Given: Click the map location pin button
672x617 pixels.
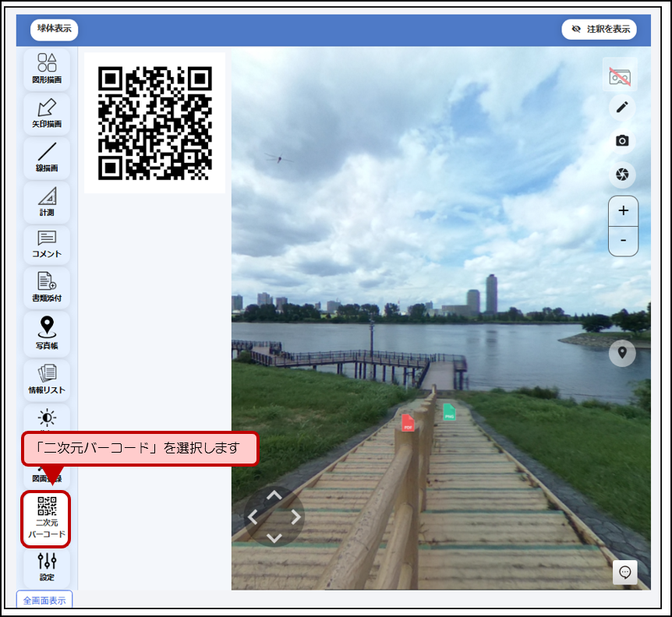Looking at the screenshot, I should pyautogui.click(x=622, y=353).
